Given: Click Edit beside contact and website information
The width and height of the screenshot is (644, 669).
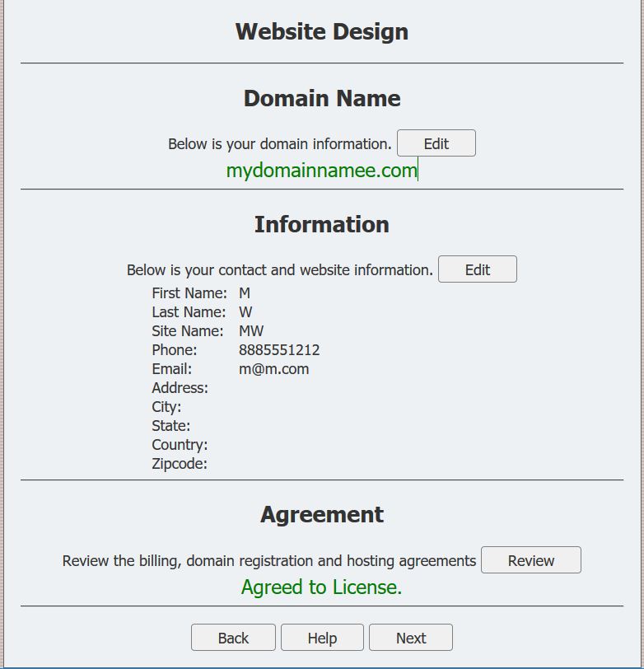Looking at the screenshot, I should click(x=477, y=269).
